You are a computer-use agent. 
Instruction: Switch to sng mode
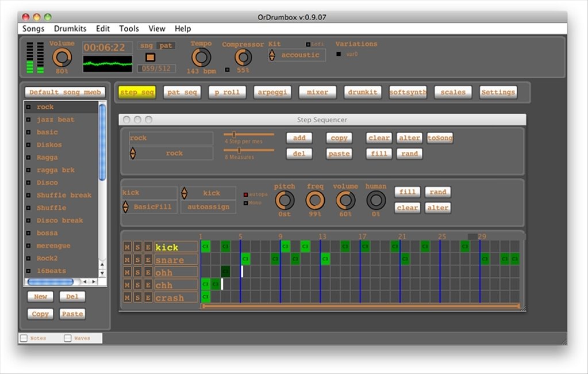(146, 45)
